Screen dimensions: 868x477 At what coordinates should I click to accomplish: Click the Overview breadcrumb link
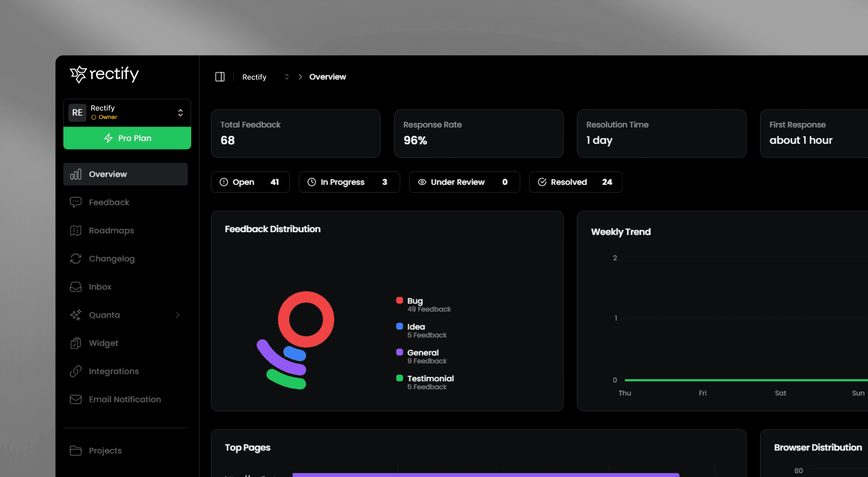coord(327,77)
